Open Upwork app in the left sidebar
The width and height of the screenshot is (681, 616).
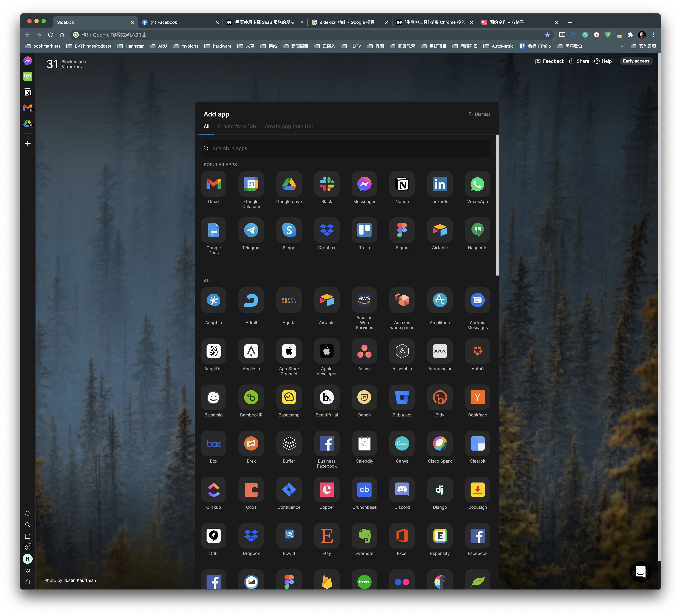tap(28, 76)
